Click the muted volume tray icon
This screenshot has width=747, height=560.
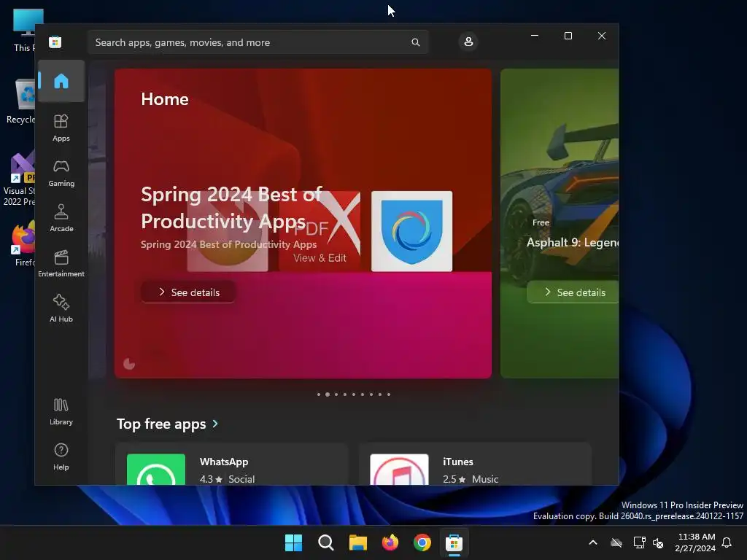[x=658, y=542]
